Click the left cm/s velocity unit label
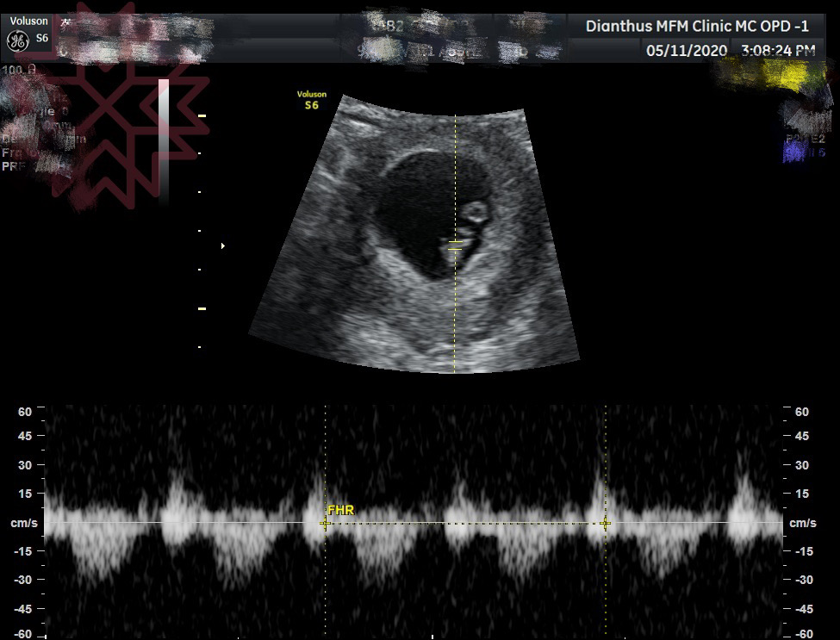 coord(22,523)
